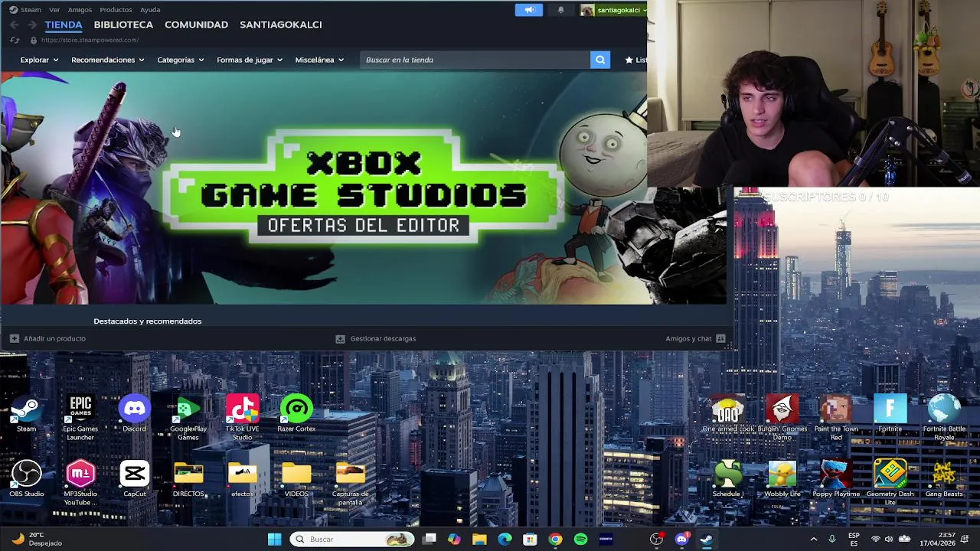Show hidden icons in the system tray
The image size is (980, 551).
tap(814, 539)
